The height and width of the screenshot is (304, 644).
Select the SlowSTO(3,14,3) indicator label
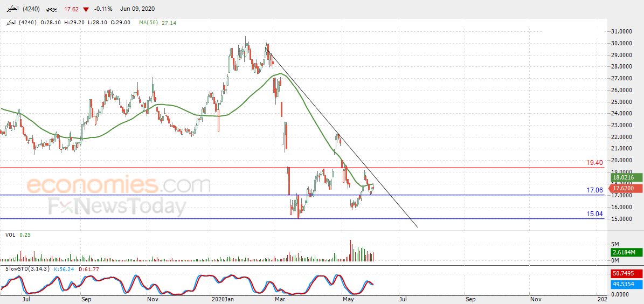click(27, 269)
